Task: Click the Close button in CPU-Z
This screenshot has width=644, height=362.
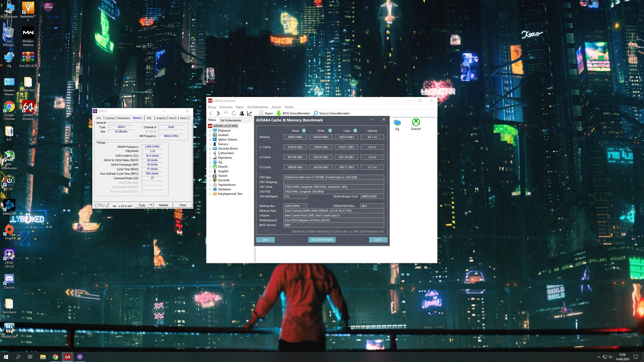Action: click(183, 205)
